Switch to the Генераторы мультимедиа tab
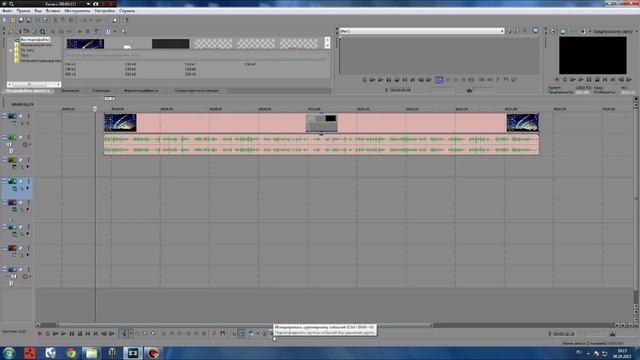Screen dimensions: 640x360 197,91
